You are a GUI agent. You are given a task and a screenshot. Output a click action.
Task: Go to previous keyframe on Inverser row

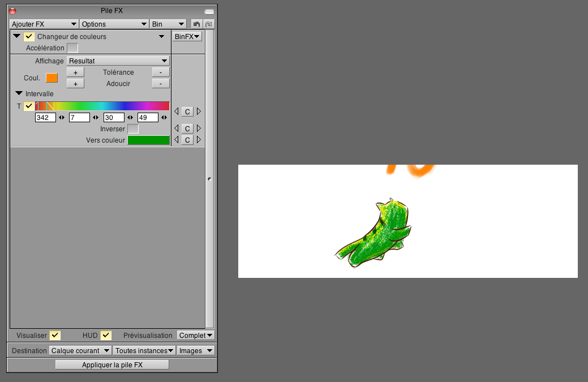pyautogui.click(x=176, y=128)
